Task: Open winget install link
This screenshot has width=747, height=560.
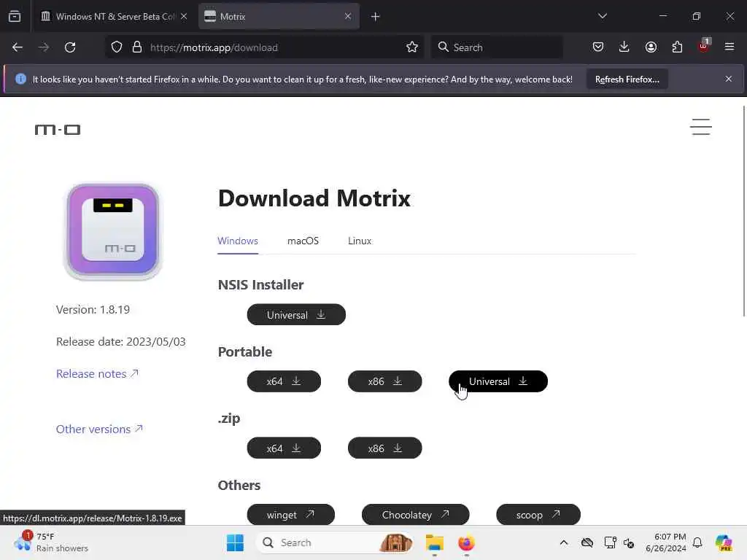Action: coord(290,515)
